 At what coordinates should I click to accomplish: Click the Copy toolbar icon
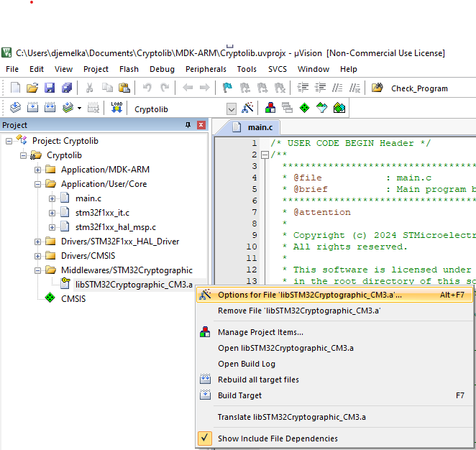(107, 88)
